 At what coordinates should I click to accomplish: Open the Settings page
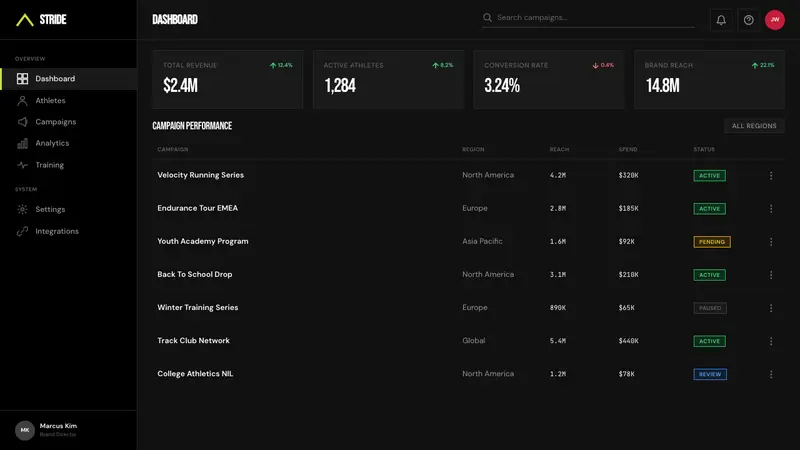68,209
